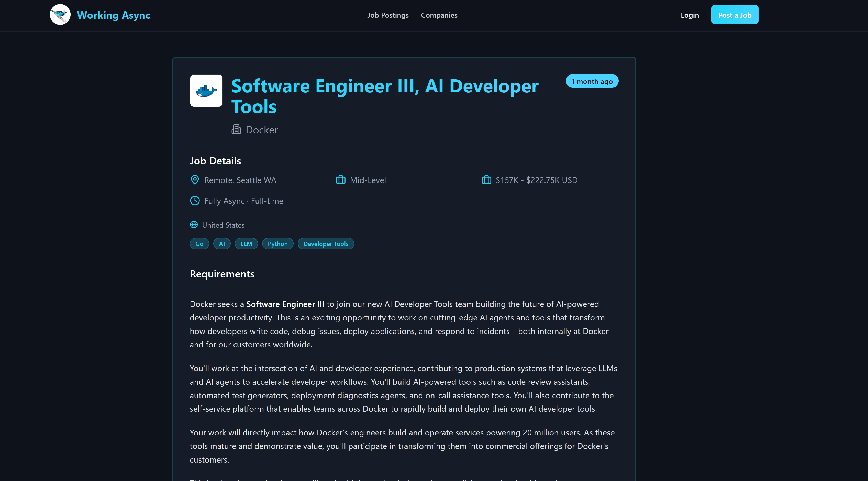Click the Login link

(690, 15)
